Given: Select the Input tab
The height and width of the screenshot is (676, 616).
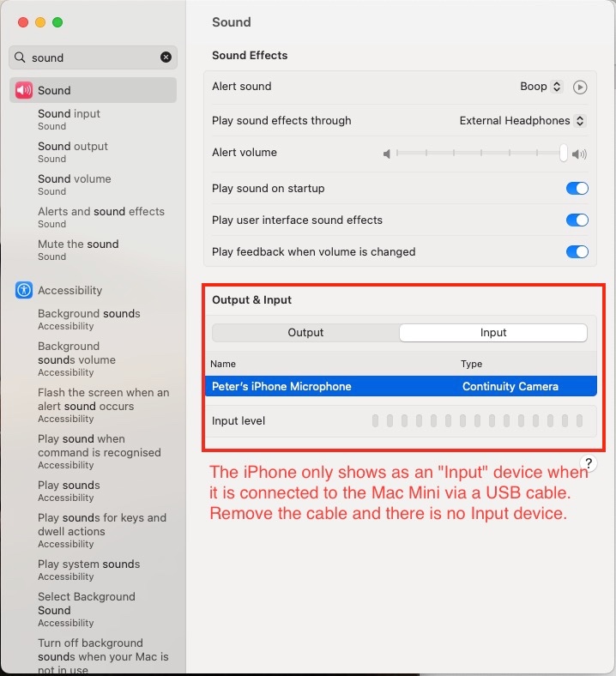Looking at the screenshot, I should click(493, 333).
